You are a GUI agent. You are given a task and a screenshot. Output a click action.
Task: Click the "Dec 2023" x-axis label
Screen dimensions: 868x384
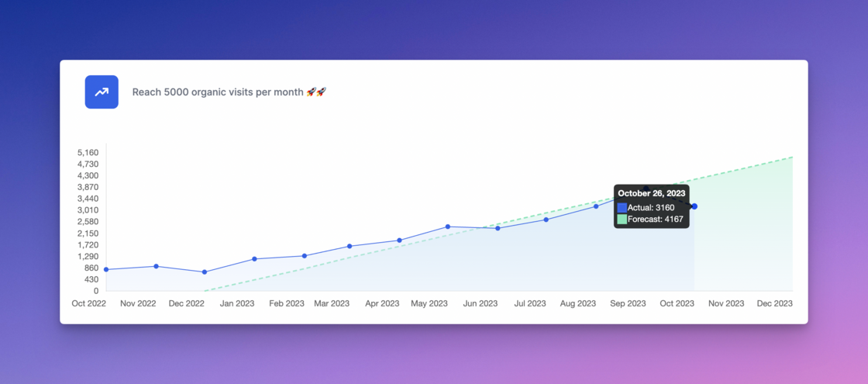coord(774,303)
